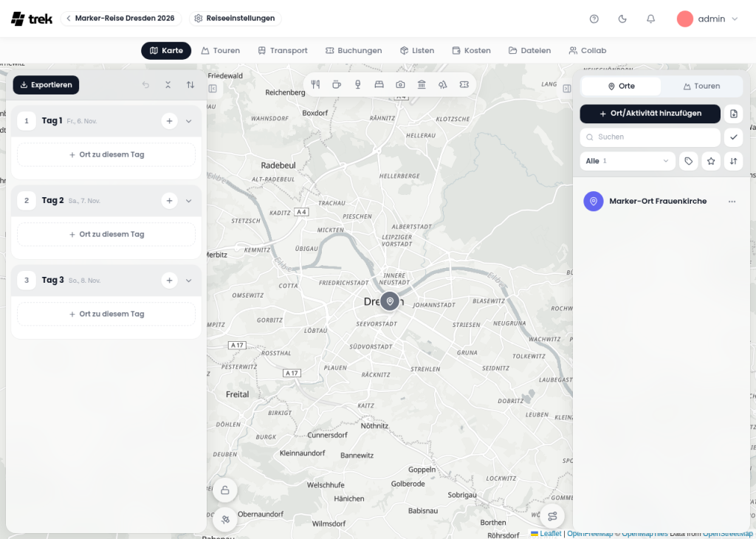756x539 pixels.
Task: Click the trek logo
Action: click(x=31, y=18)
